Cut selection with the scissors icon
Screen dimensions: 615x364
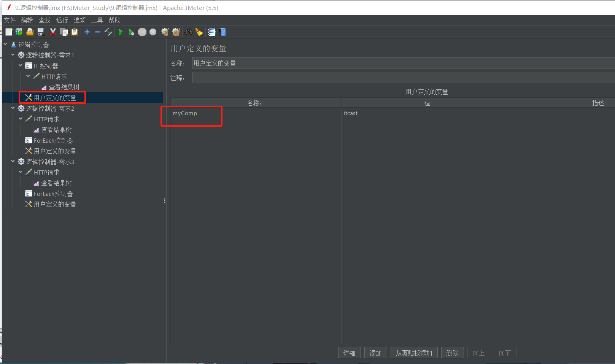[53, 32]
